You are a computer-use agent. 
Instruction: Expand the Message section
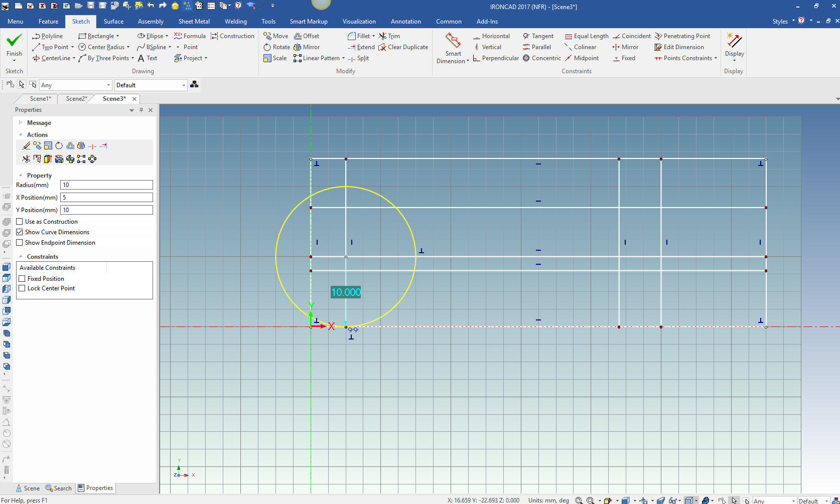point(21,123)
